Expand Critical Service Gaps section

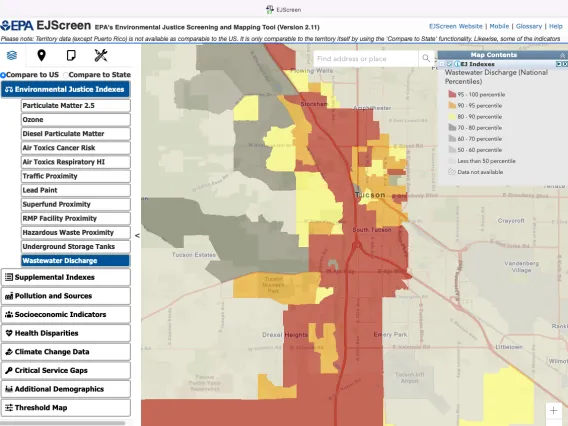click(x=66, y=371)
